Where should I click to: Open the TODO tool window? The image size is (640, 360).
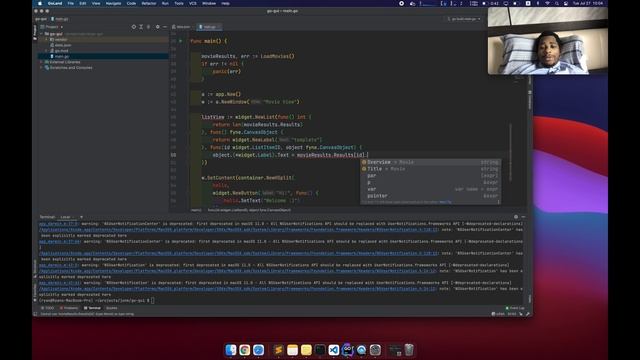click(48, 308)
